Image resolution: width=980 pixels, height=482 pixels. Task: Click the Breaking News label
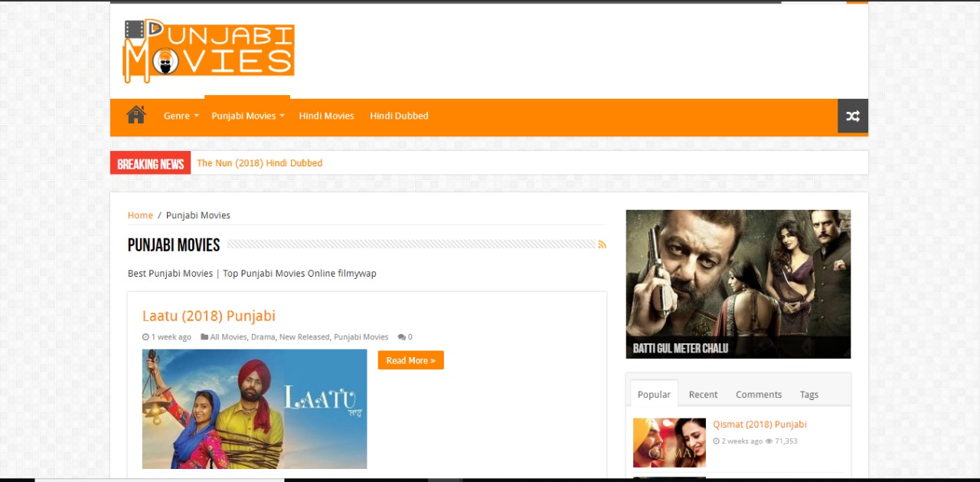(150, 162)
